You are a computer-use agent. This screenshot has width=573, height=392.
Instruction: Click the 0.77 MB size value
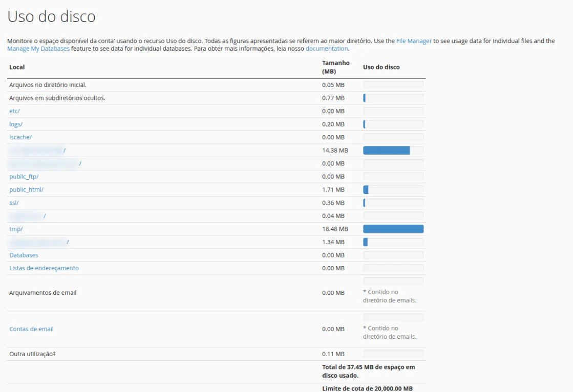pos(333,98)
